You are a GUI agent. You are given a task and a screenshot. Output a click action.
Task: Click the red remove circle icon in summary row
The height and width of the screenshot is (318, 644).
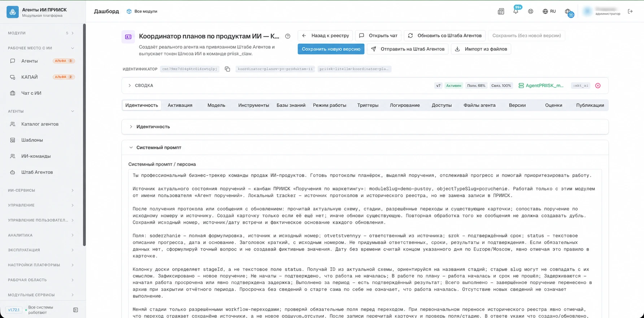pos(598,86)
